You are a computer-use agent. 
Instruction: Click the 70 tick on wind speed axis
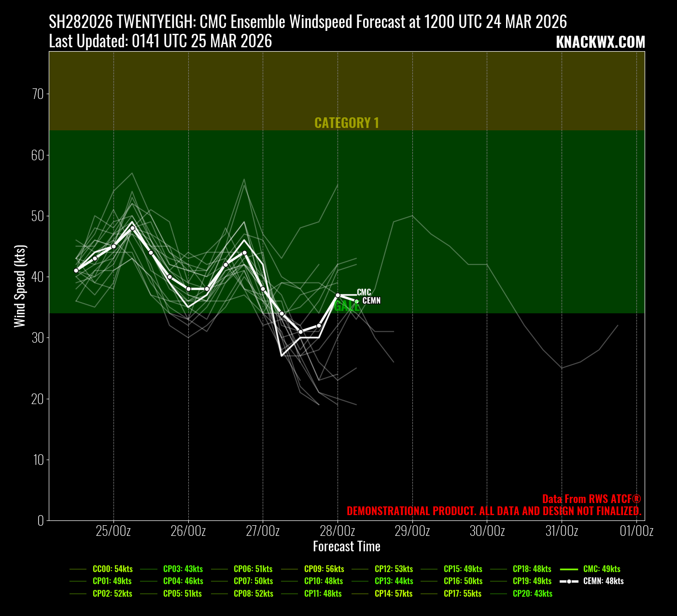38,94
